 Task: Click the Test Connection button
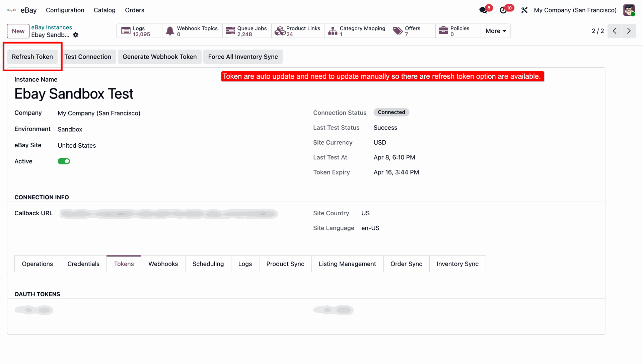88,57
